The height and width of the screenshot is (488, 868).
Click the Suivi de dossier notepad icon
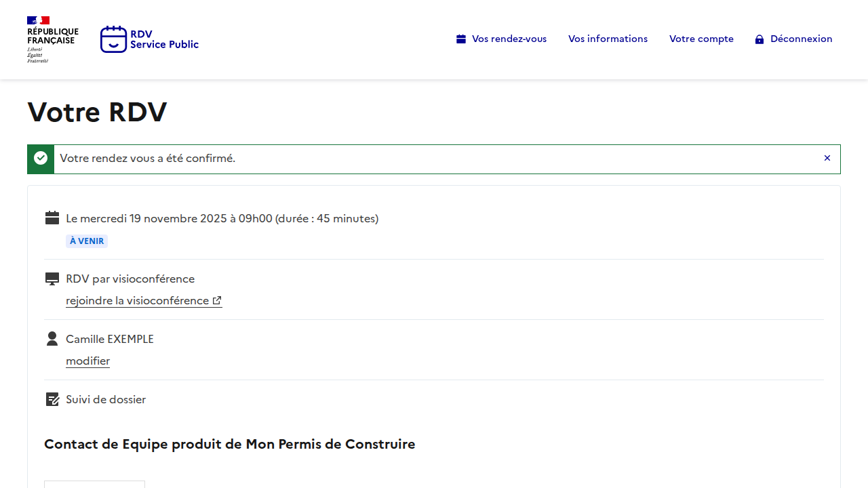[x=52, y=399]
